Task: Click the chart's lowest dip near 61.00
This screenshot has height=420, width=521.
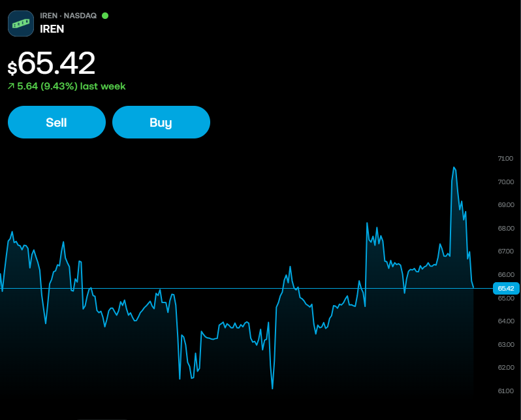Action: coord(272,388)
